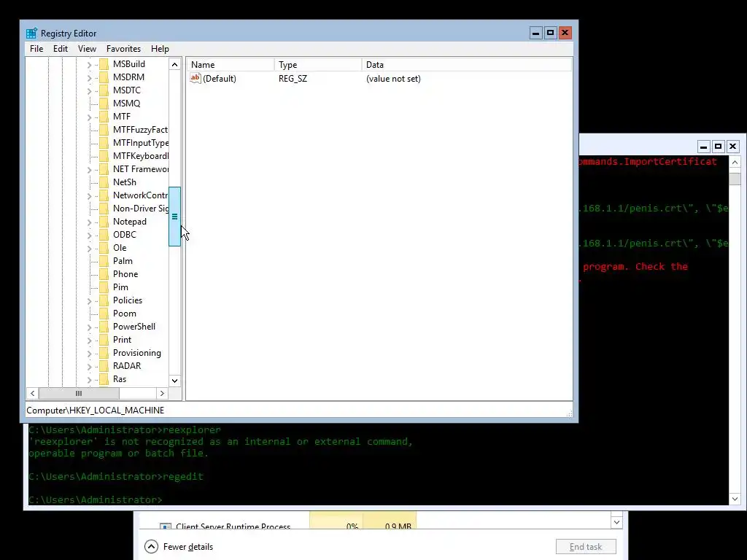Expand the MSBuild registry key
The width and height of the screenshot is (747, 560).
pos(89,65)
